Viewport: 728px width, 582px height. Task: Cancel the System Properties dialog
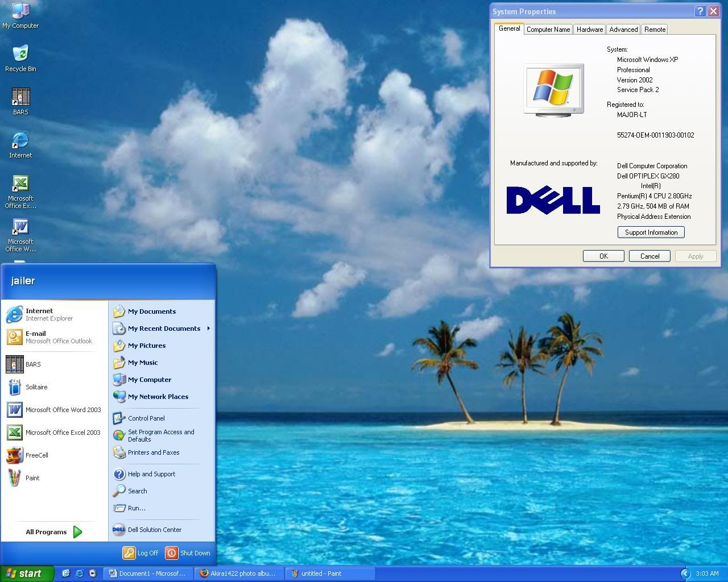[650, 256]
